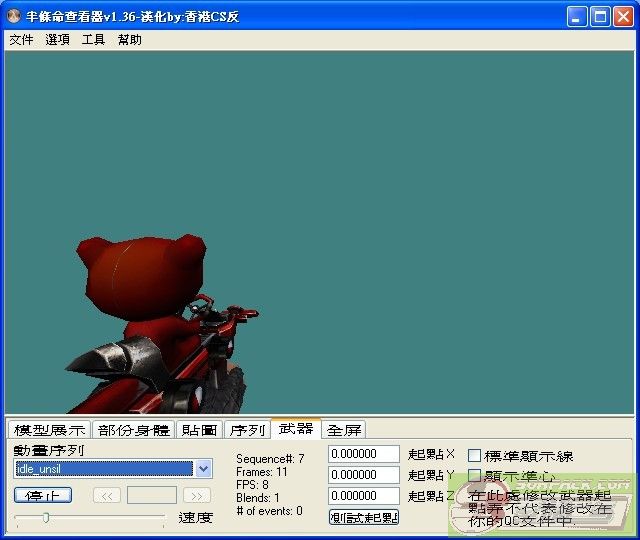Select the 全屏 tab

pyautogui.click(x=344, y=430)
